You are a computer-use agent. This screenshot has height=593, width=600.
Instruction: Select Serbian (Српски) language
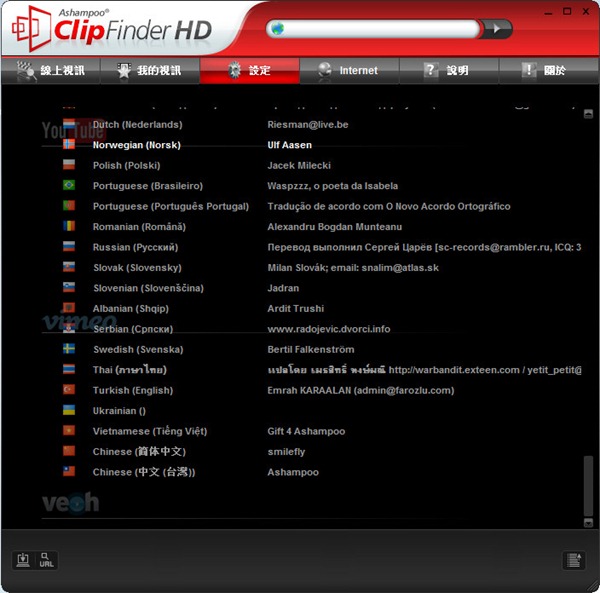[133, 329]
